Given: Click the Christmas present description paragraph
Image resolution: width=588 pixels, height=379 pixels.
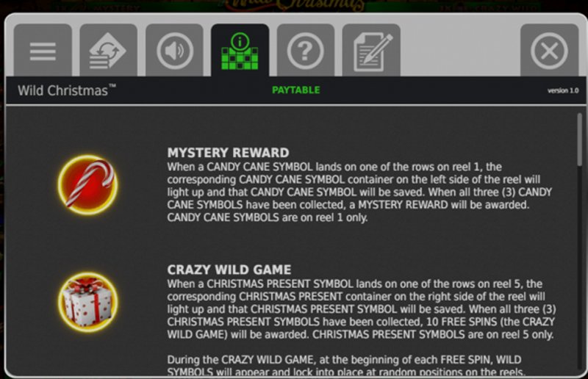Looking at the screenshot, I should (362, 309).
